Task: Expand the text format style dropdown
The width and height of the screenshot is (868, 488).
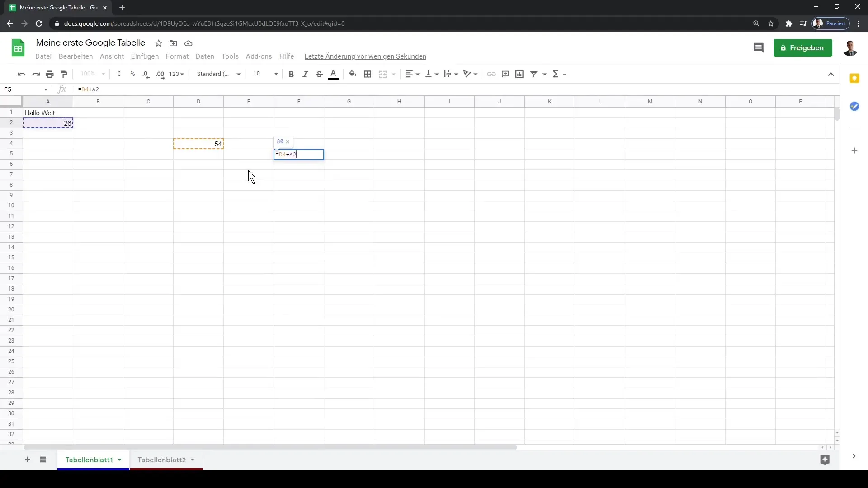Action: pos(238,74)
